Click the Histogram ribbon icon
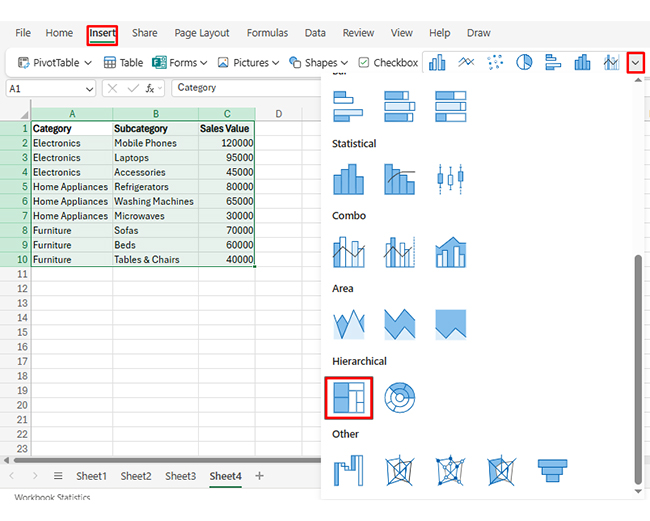This screenshot has width=650, height=521. point(582,63)
